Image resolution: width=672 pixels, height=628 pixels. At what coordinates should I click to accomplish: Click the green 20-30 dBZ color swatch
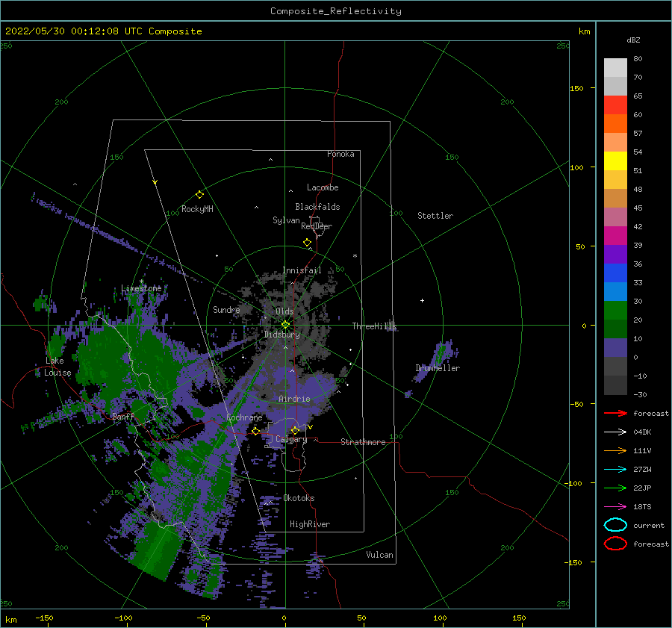pyautogui.click(x=615, y=311)
